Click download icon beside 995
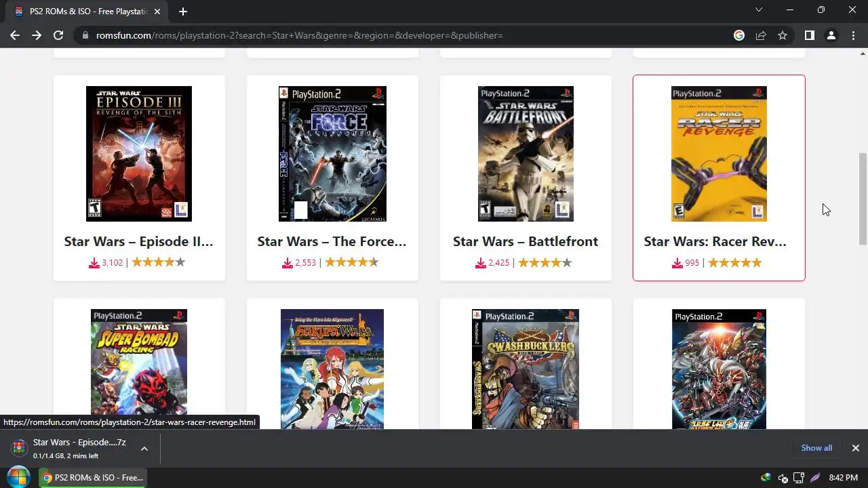This screenshot has height=488, width=868. pyautogui.click(x=677, y=263)
